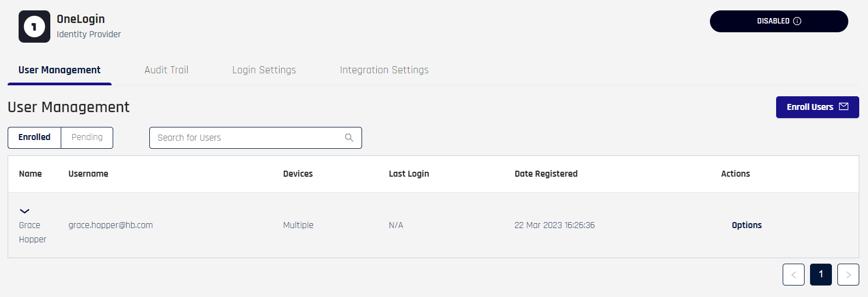Click the Username column header
The image size is (868, 297).
(88, 174)
